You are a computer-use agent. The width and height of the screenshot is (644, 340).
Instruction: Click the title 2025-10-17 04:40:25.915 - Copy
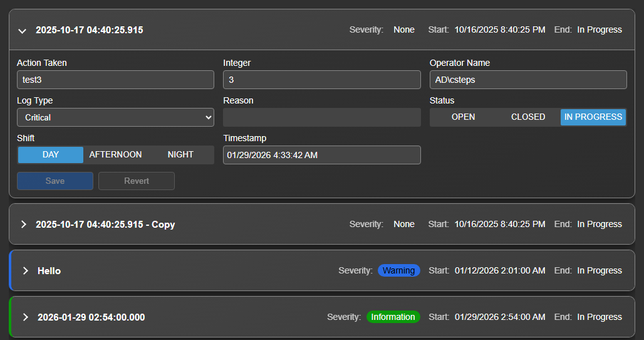point(105,225)
